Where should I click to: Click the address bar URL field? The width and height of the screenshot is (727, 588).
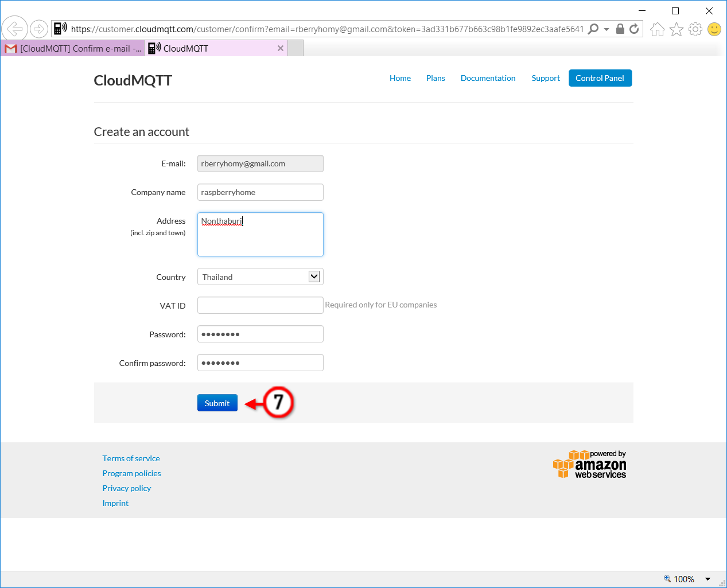pyautogui.click(x=327, y=29)
